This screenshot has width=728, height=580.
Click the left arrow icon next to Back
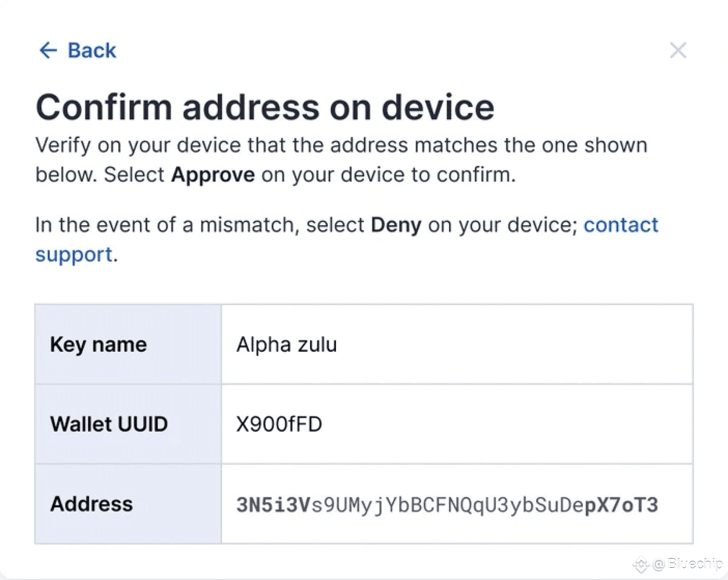click(48, 50)
